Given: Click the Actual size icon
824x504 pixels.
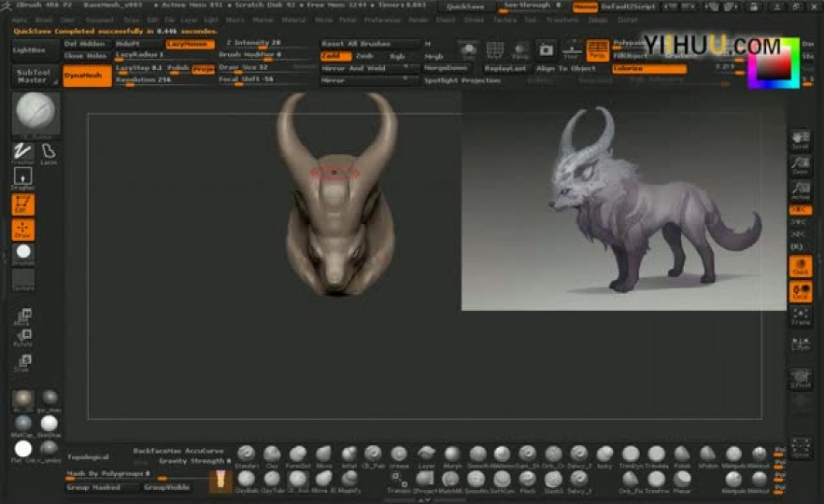Looking at the screenshot, I should pos(801,190).
